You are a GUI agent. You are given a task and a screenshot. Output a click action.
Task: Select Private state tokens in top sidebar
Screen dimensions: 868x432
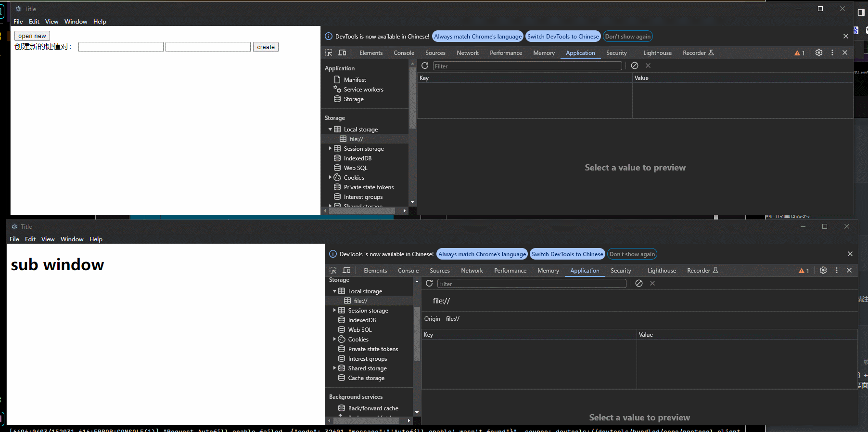point(369,187)
